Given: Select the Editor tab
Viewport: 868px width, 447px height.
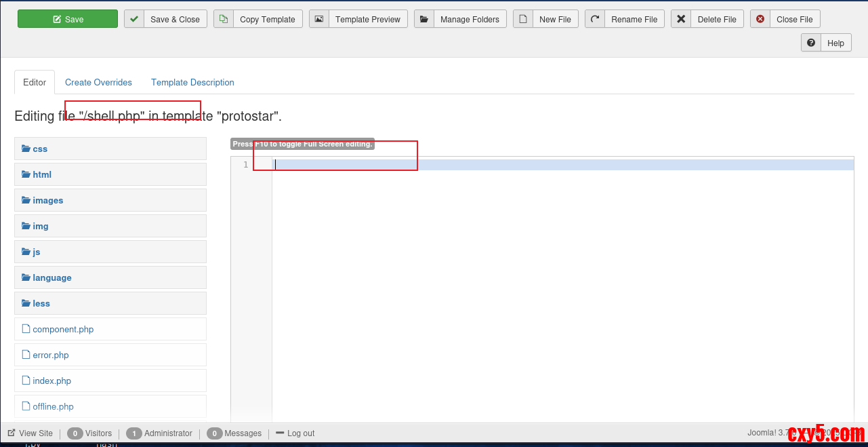Looking at the screenshot, I should [35, 82].
